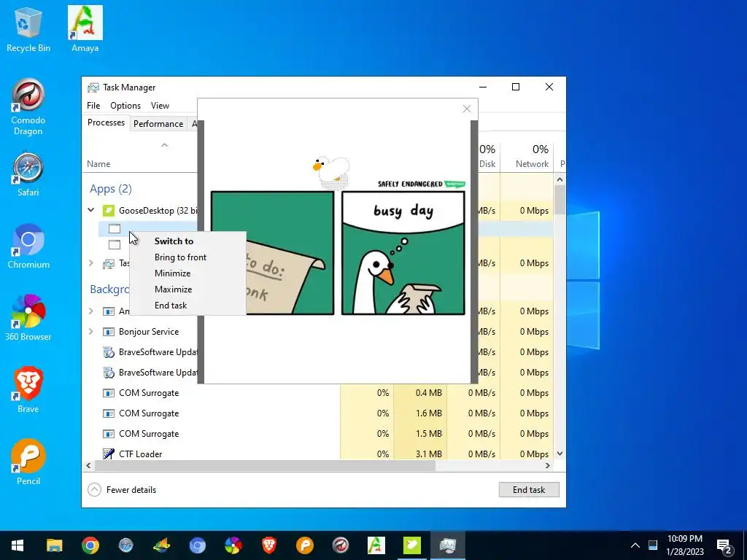Expand the Bonjour Service process
This screenshot has width=747, height=560.
(x=91, y=332)
